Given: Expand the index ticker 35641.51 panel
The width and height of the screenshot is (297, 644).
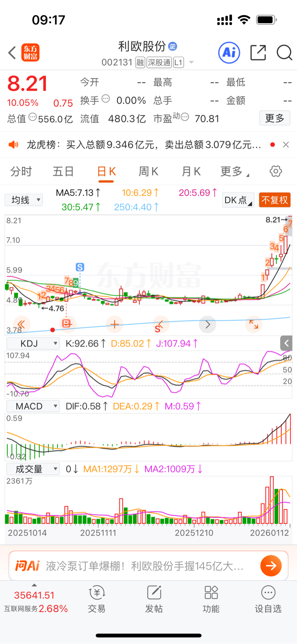Looking at the screenshot, I should coord(34,595).
